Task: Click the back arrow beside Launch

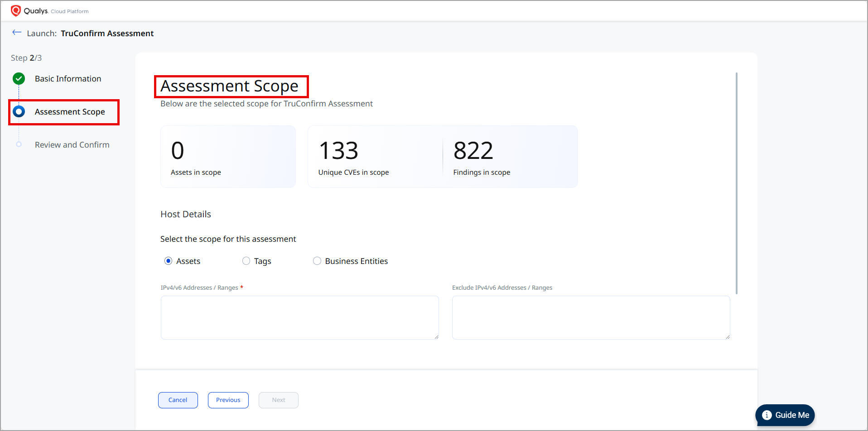Action: pyautogui.click(x=17, y=33)
